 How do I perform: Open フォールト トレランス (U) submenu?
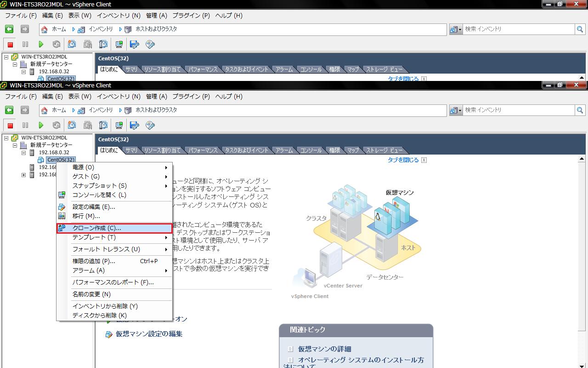click(x=114, y=249)
